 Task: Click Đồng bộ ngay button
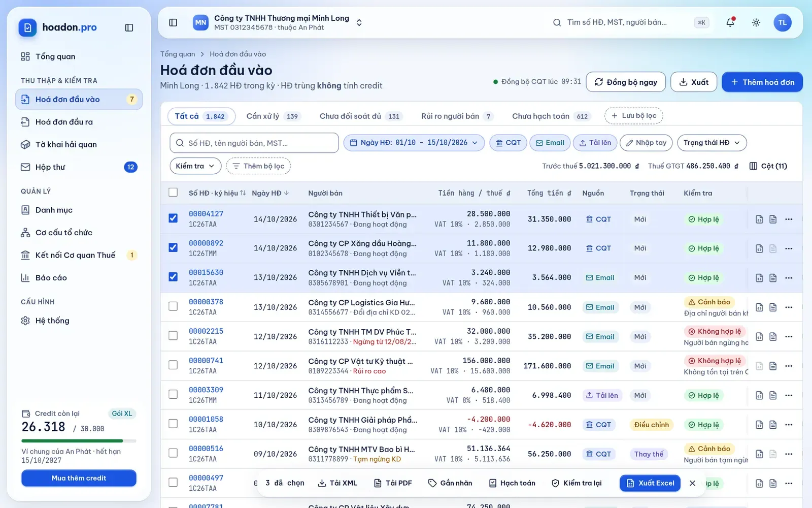pyautogui.click(x=626, y=82)
